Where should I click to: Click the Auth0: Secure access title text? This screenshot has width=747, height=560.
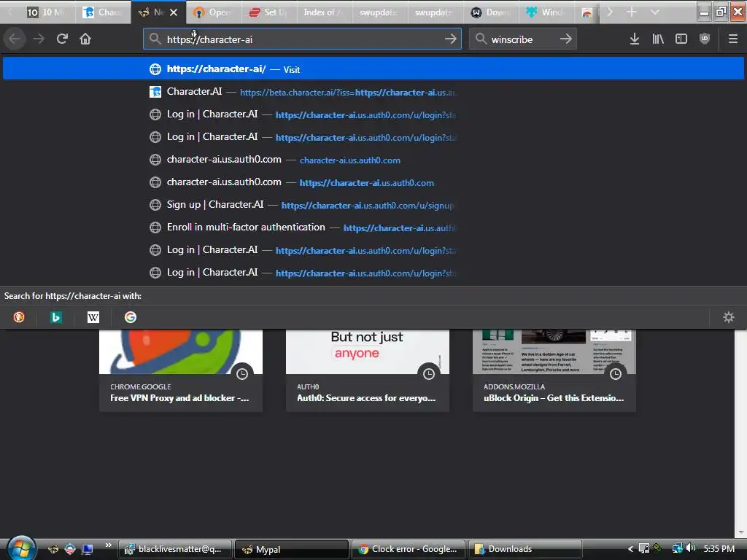[x=366, y=398]
